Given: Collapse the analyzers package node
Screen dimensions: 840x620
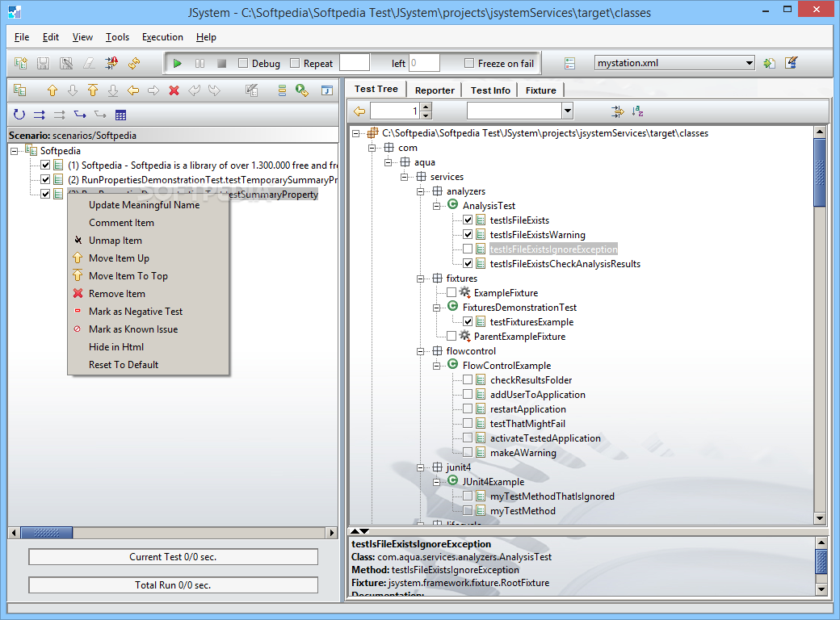Looking at the screenshot, I should [421, 191].
